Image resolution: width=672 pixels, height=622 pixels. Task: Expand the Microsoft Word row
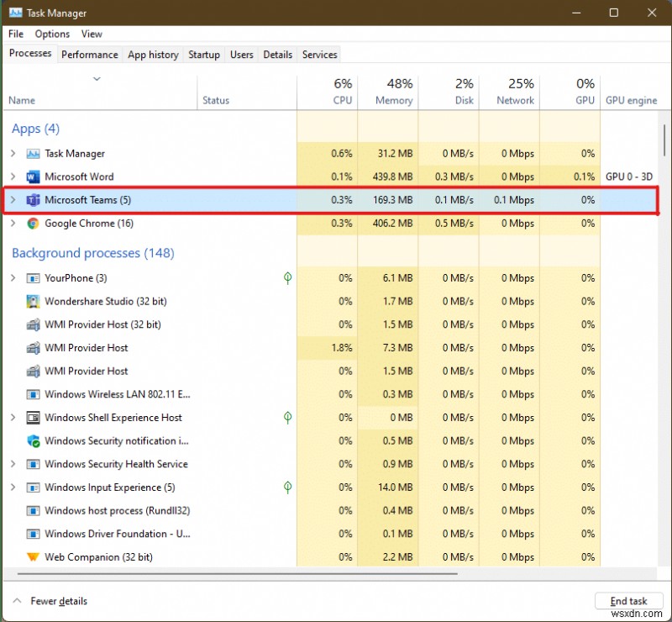13,177
